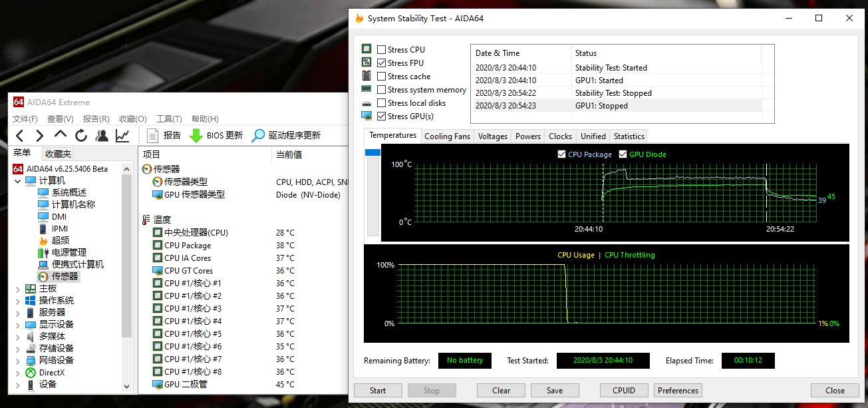
Task: Click the flame icon in Stability Test title
Action: [x=359, y=18]
